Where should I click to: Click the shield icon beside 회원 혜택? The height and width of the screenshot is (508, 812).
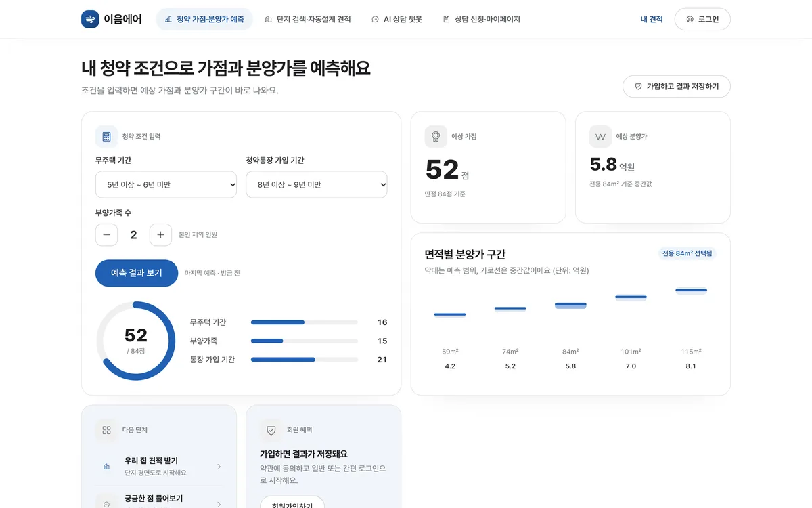(x=271, y=430)
